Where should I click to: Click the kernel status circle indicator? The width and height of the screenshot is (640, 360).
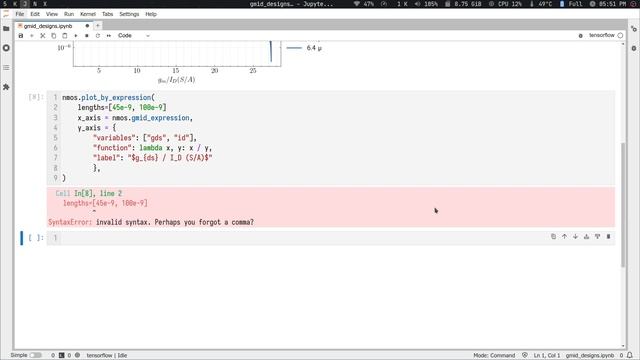620,36
